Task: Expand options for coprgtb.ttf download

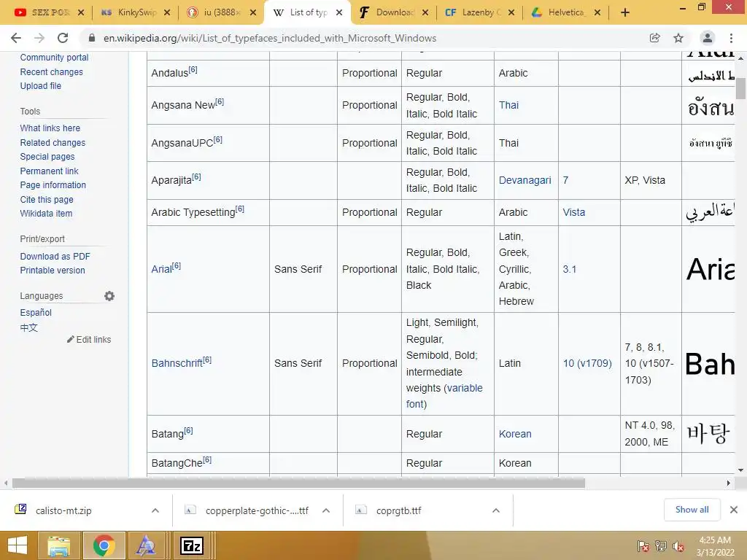Action: click(x=496, y=510)
